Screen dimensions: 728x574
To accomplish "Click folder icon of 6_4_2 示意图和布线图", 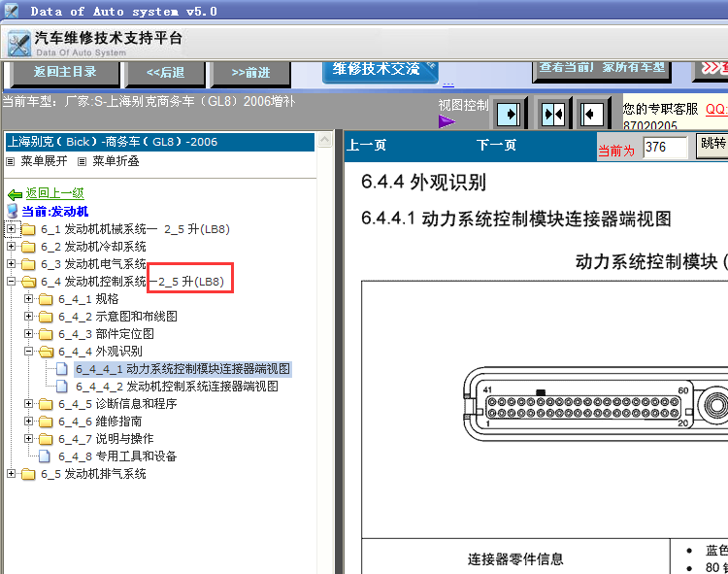I will click(x=46, y=317).
